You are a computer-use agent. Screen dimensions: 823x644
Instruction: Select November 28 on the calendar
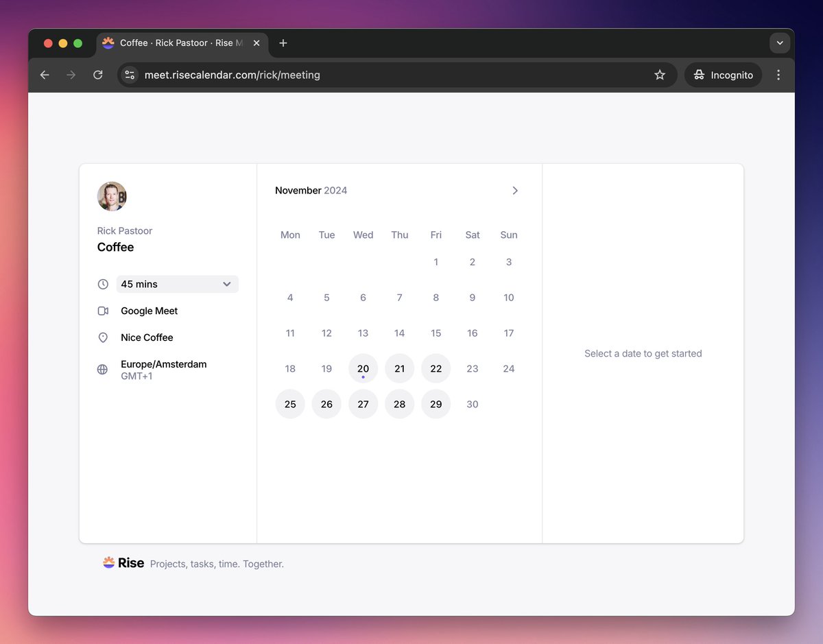pos(399,404)
